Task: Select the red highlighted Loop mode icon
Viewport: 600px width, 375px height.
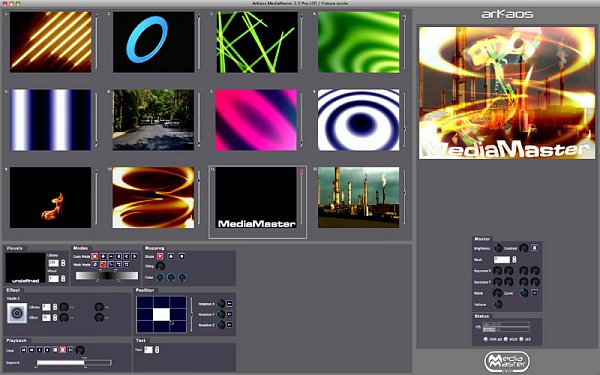Action: [63, 350]
